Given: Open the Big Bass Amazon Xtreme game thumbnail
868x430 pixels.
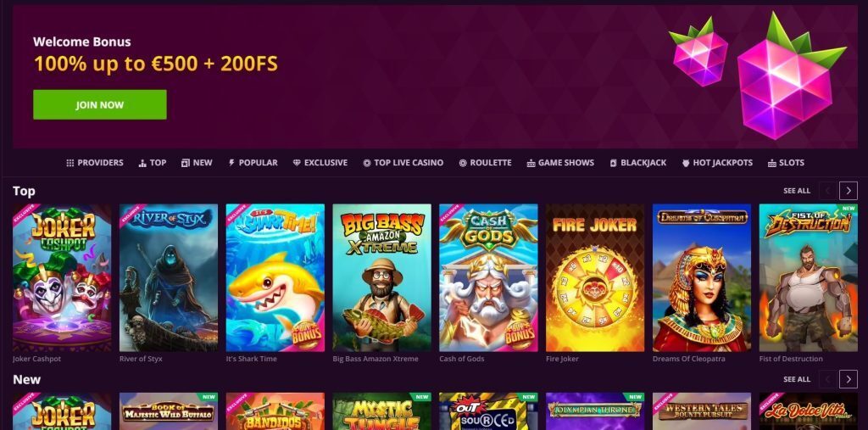Looking at the screenshot, I should 382,277.
